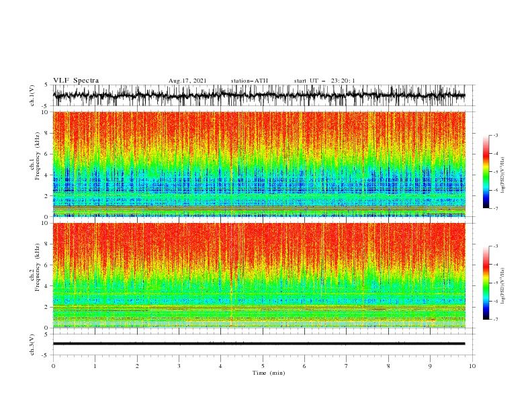Click "-7" on the ch.1 colorbar scale
Viewport: 532px width, 411px height.
pyautogui.click(x=496, y=208)
